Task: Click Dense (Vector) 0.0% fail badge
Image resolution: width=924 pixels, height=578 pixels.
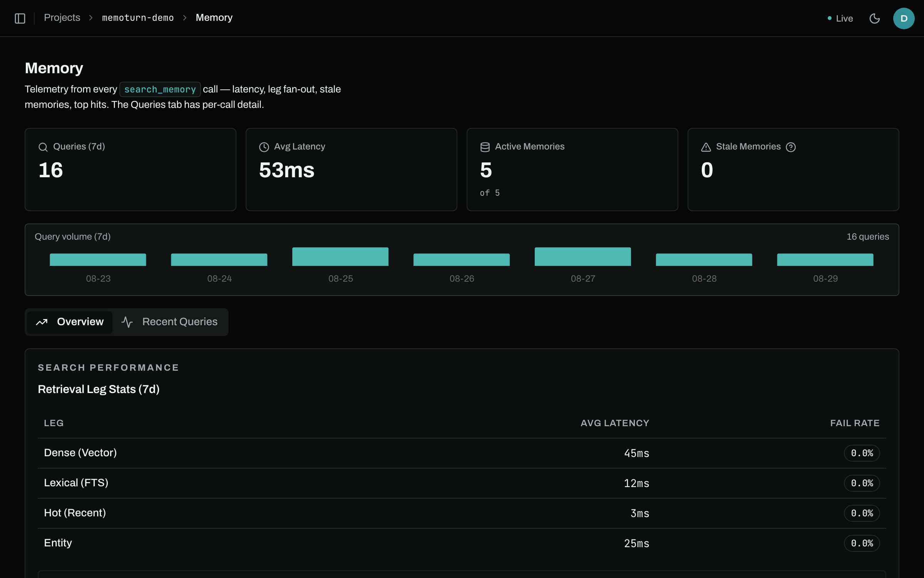Action: tap(862, 453)
